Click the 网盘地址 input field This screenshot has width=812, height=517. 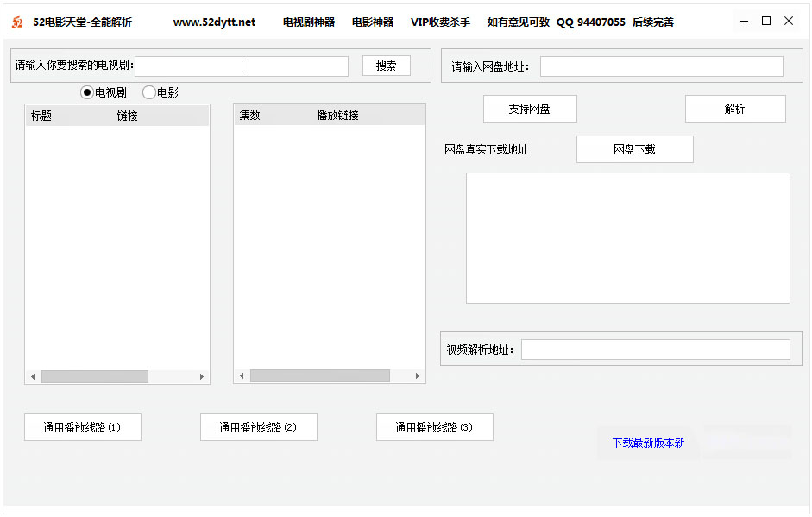click(661, 66)
